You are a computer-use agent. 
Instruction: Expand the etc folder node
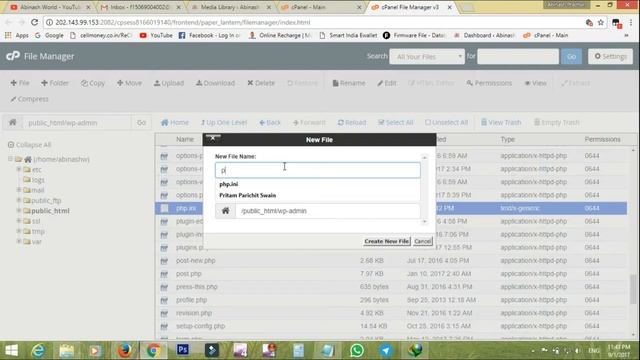[18, 169]
